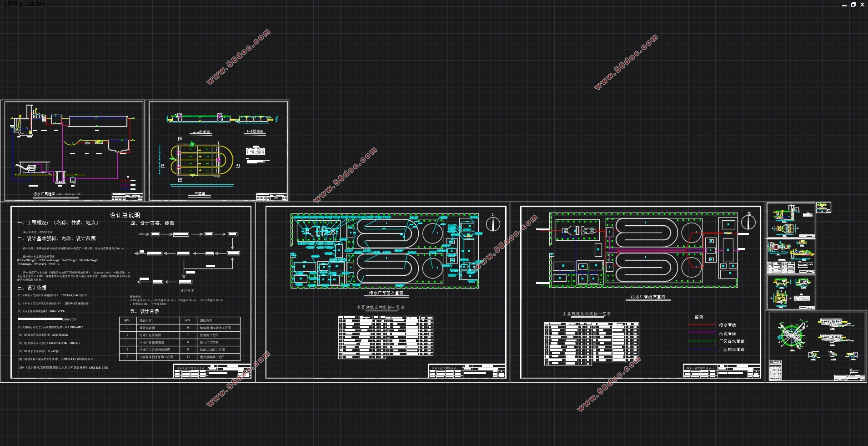
Task: Select the 污水厂管线布置图 title label
Action: point(647,297)
